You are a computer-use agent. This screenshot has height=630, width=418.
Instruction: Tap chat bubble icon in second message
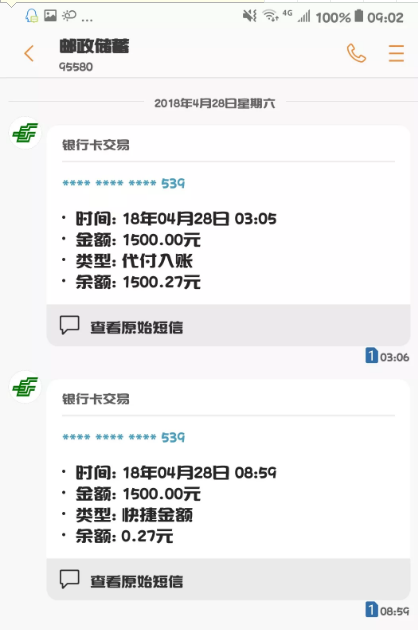pos(70,579)
